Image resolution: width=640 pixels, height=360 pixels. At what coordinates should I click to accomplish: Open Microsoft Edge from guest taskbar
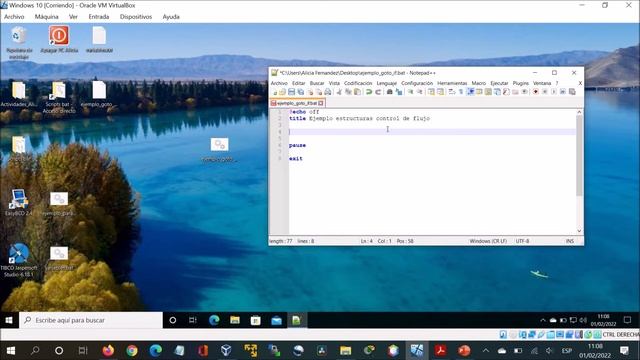[x=214, y=320]
